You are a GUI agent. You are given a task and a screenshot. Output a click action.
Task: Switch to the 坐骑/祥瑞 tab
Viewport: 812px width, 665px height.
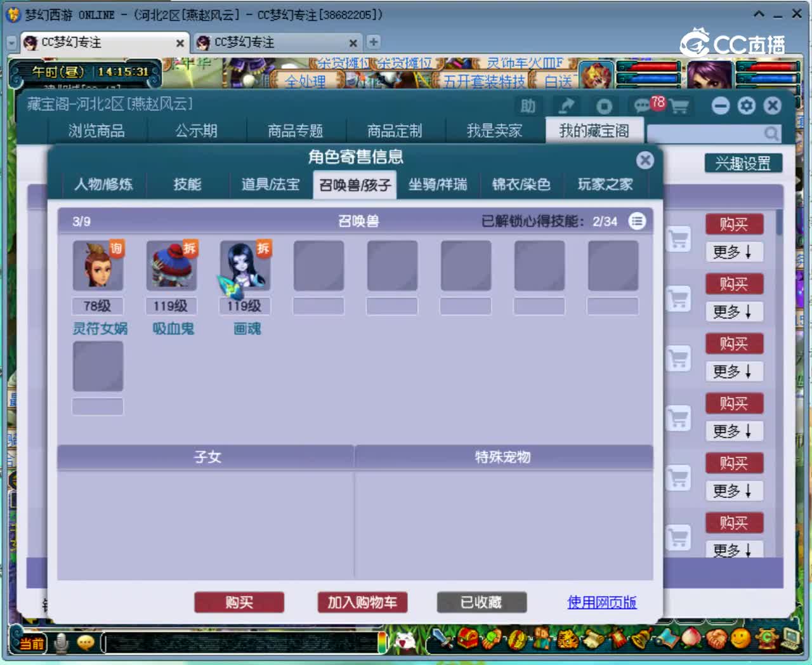[438, 184]
